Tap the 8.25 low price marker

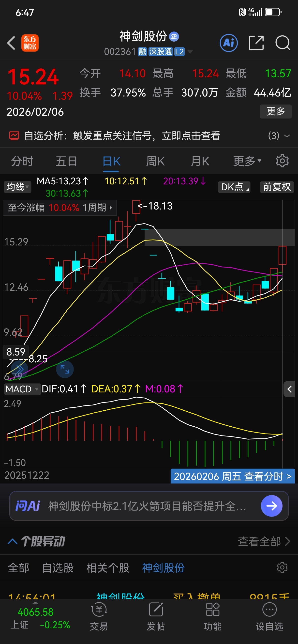pos(38,359)
